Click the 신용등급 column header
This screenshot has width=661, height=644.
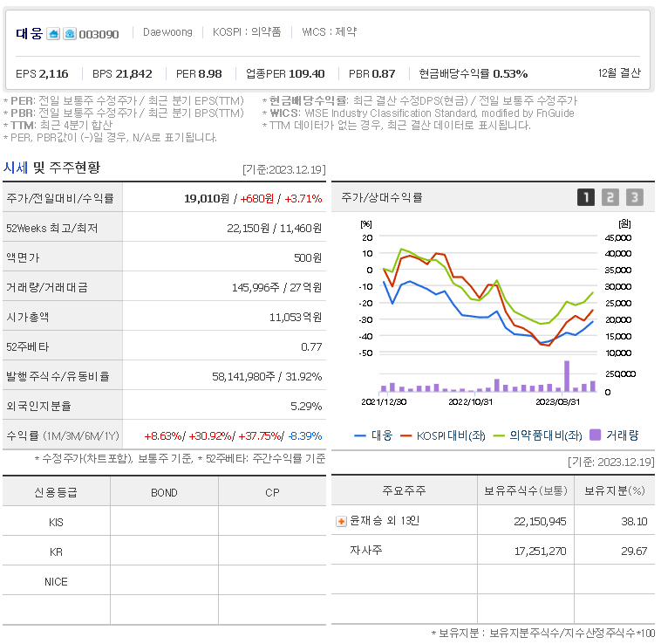(56, 492)
